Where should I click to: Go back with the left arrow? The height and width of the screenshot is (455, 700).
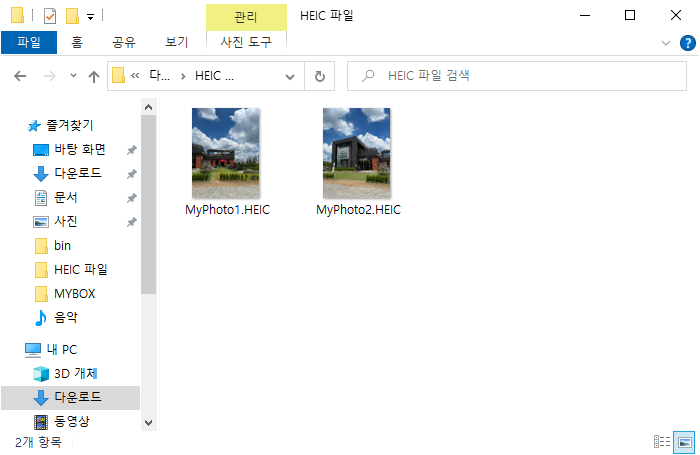[x=20, y=76]
